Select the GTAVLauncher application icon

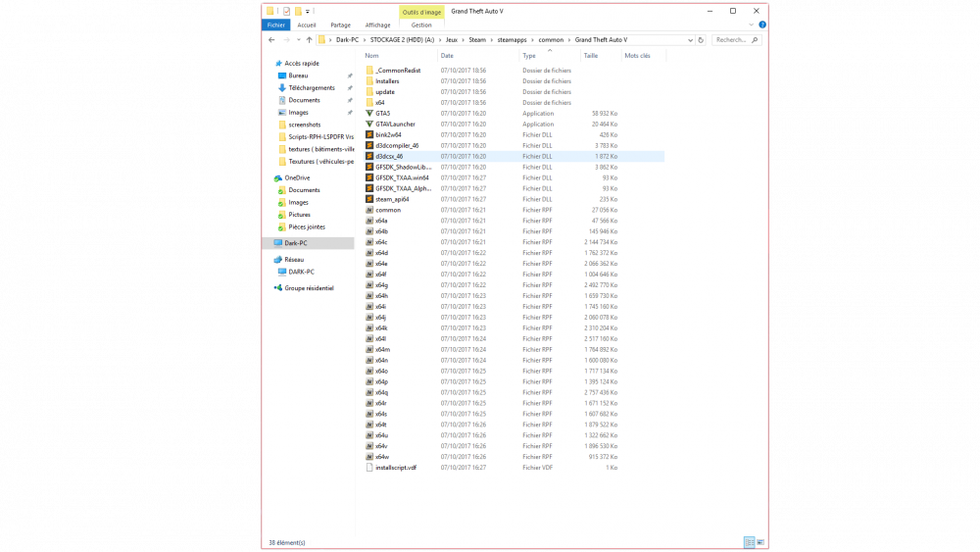coord(369,124)
